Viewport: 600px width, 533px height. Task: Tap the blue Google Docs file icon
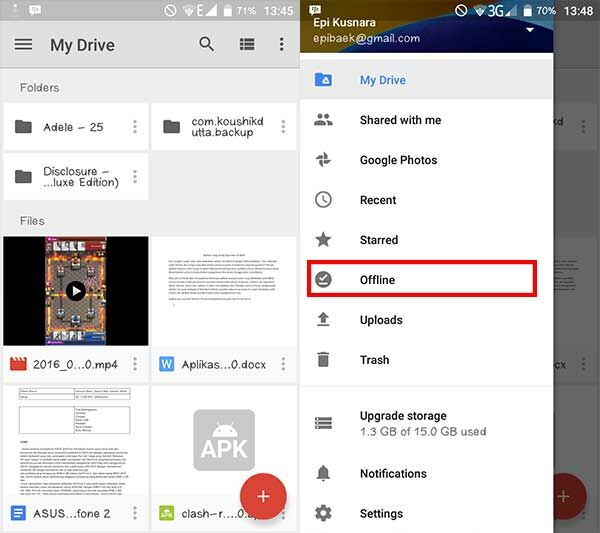pyautogui.click(x=18, y=513)
